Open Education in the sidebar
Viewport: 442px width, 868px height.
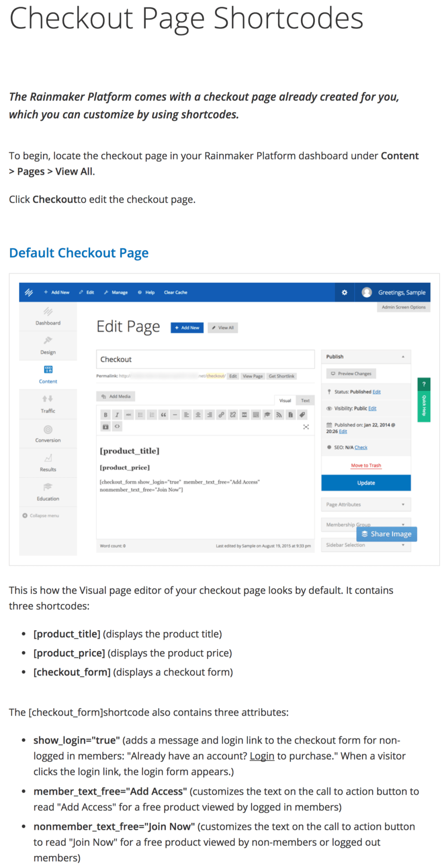48,492
